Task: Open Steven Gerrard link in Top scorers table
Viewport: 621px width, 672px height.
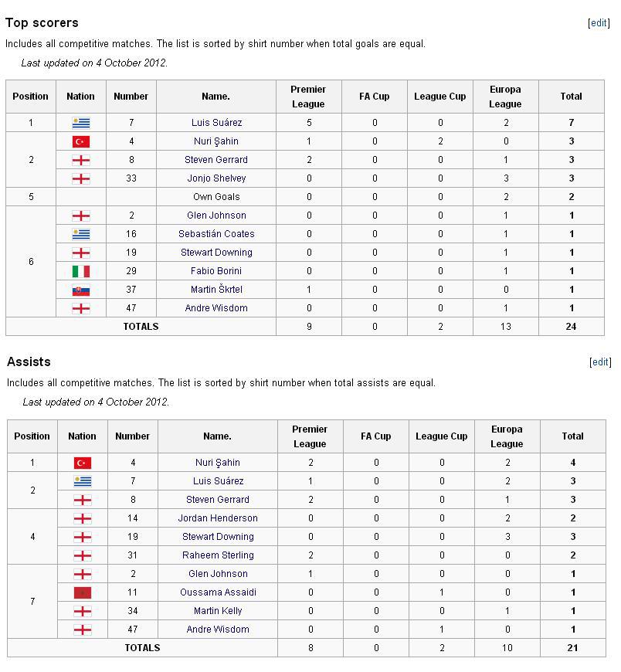Action: [x=216, y=160]
